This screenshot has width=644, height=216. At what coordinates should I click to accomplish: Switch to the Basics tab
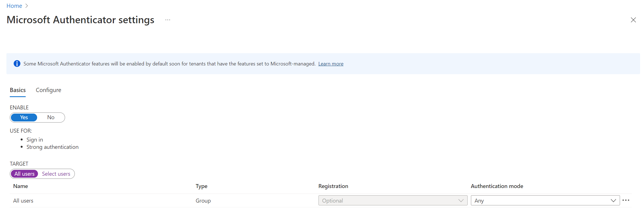click(18, 90)
